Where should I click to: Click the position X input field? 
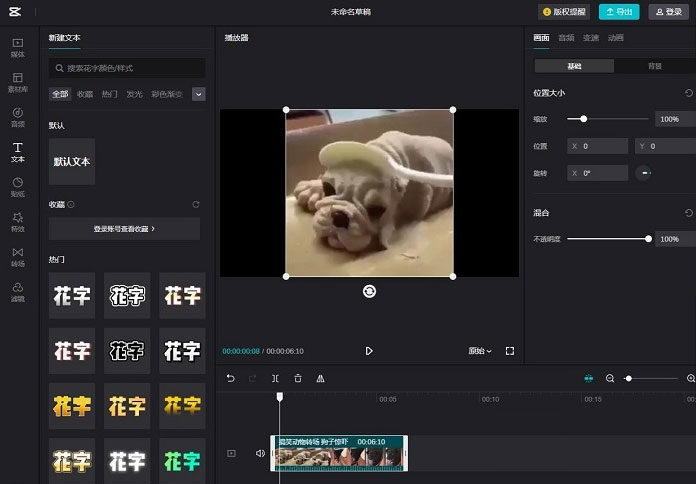(597, 146)
